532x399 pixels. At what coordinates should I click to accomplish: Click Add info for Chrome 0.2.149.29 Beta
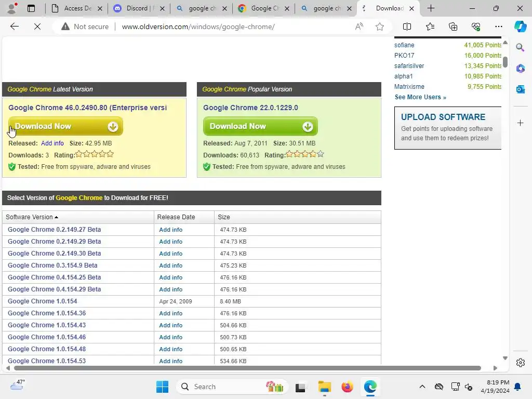pyautogui.click(x=170, y=242)
